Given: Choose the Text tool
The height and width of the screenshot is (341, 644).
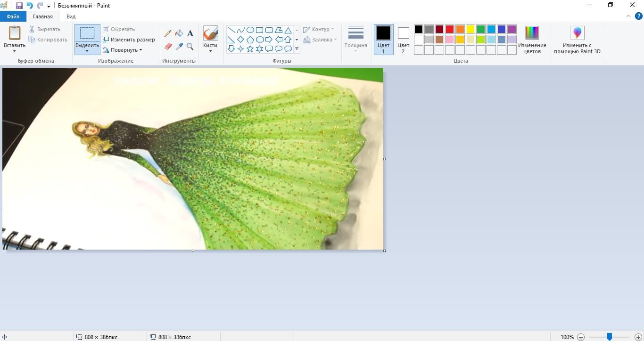Looking at the screenshot, I should (x=190, y=33).
